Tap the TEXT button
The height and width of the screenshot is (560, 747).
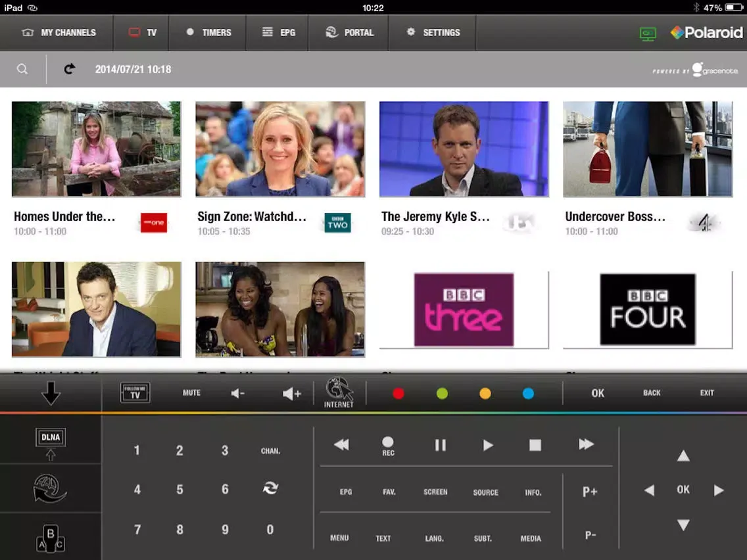(383, 538)
